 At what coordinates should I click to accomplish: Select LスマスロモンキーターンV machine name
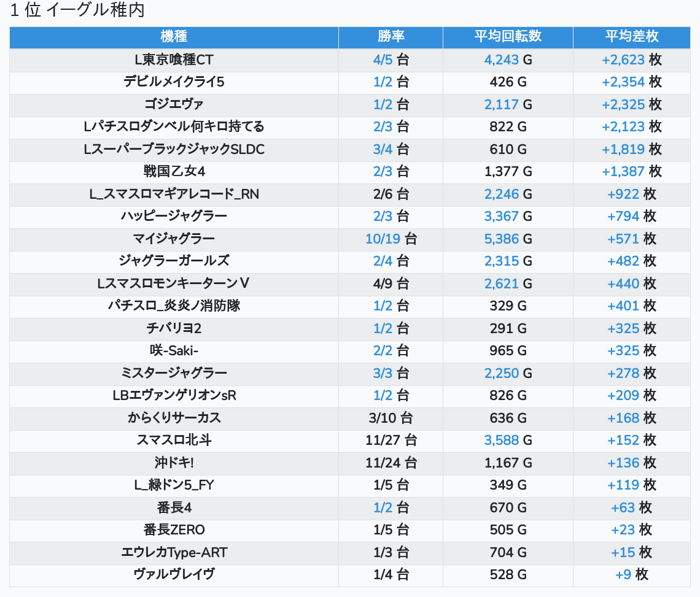pyautogui.click(x=174, y=283)
